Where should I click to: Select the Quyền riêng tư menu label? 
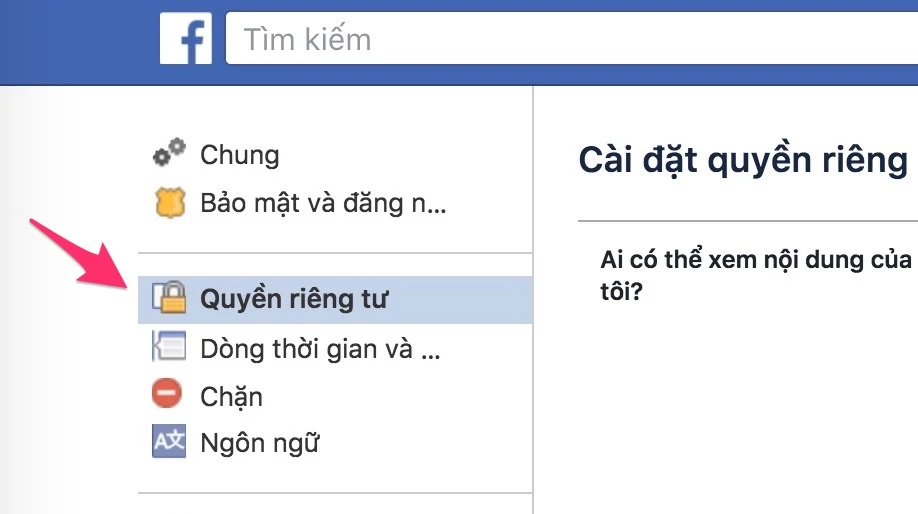click(x=294, y=298)
